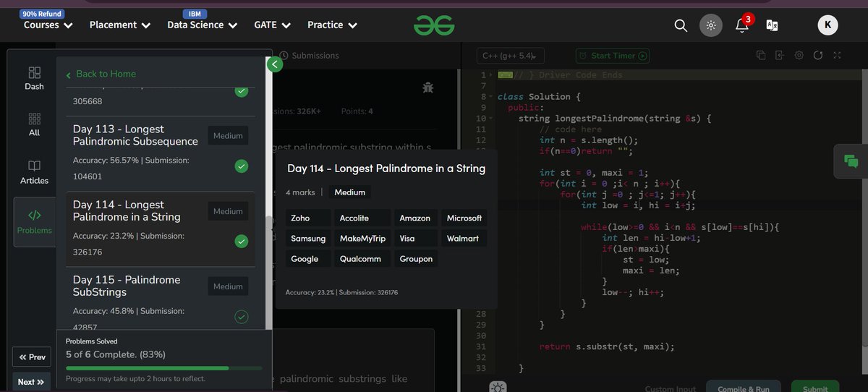This screenshot has width=868, height=392.
Task: Click the Day 115 completed checkmark
Action: 242,317
